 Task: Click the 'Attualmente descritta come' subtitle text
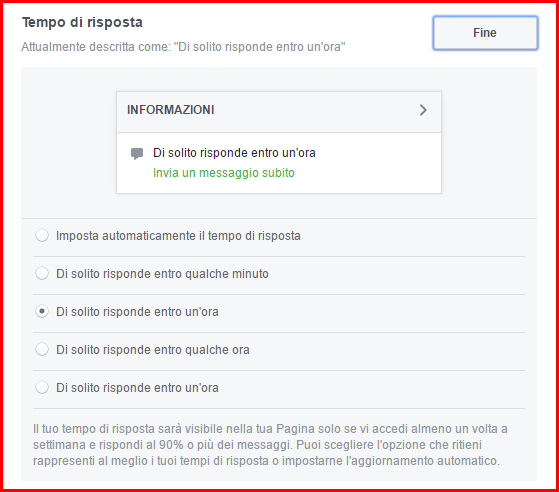click(x=183, y=47)
